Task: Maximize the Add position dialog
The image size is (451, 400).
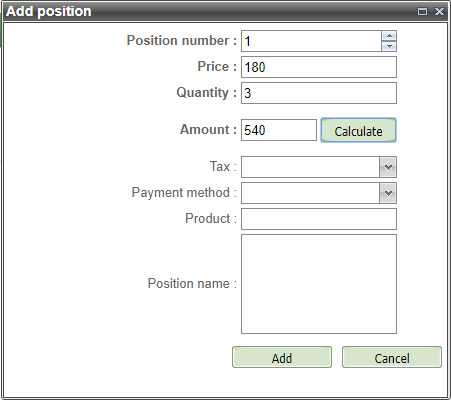Action: [422, 12]
